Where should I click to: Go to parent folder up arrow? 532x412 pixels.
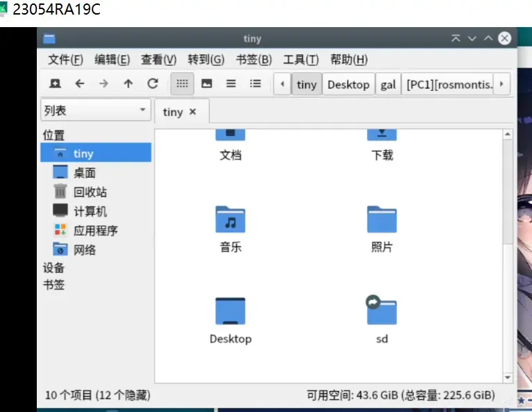[x=128, y=83]
